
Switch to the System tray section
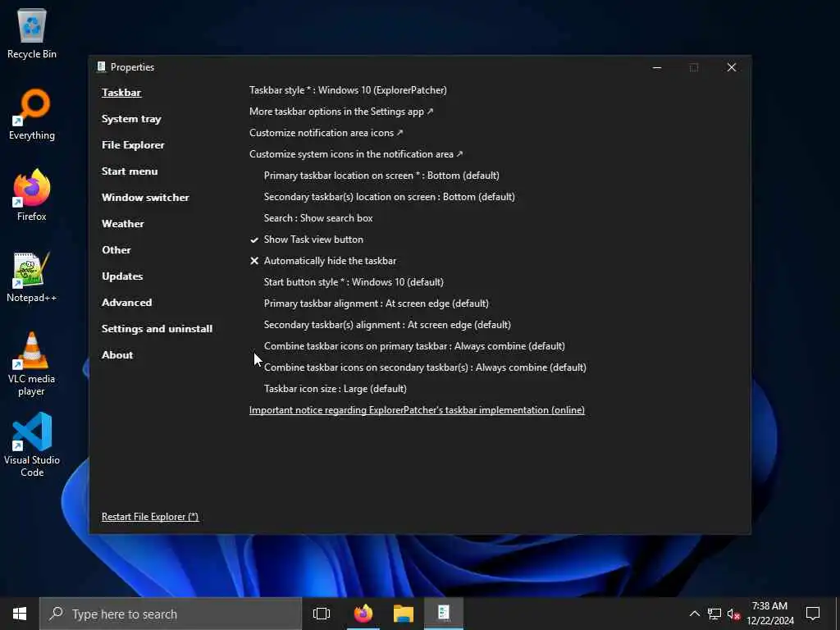(x=131, y=119)
